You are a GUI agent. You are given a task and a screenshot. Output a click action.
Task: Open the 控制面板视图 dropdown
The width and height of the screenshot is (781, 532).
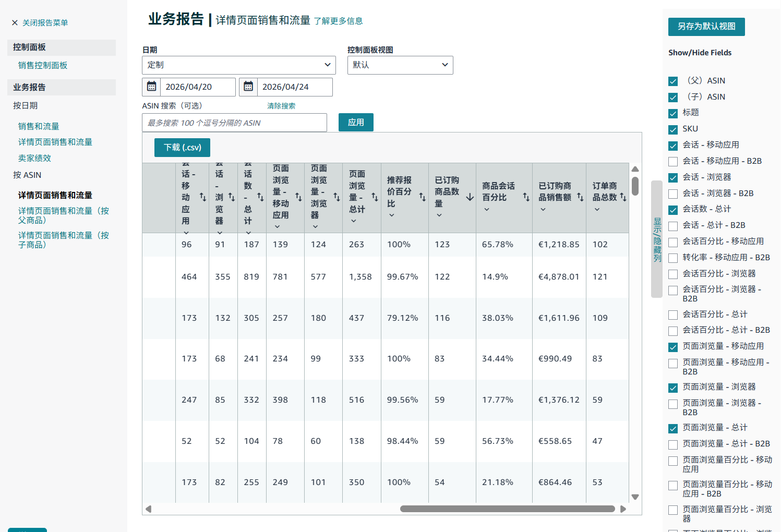pyautogui.click(x=400, y=65)
